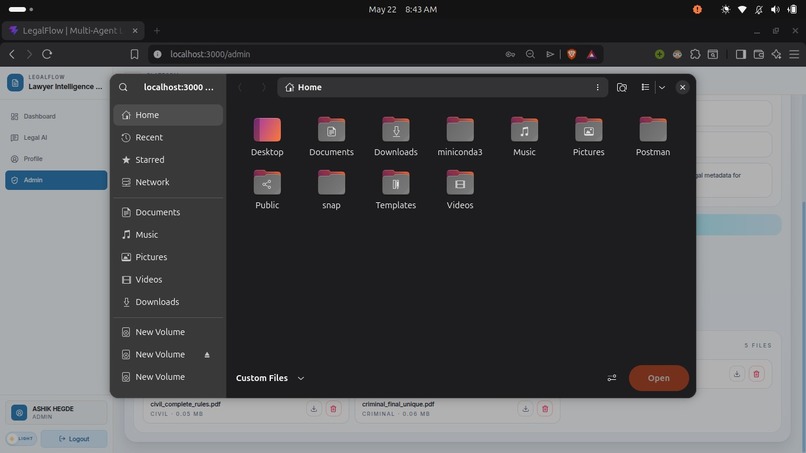Click the filter options icon near Open

612,378
